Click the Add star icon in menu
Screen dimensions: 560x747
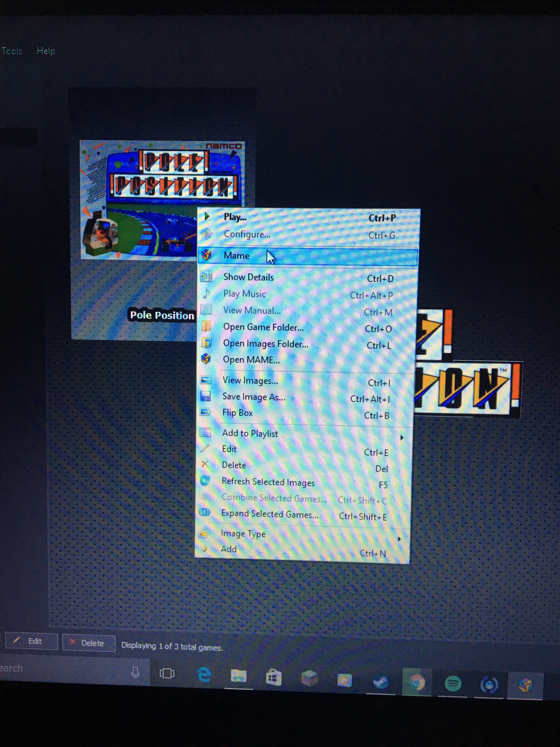pos(204,549)
